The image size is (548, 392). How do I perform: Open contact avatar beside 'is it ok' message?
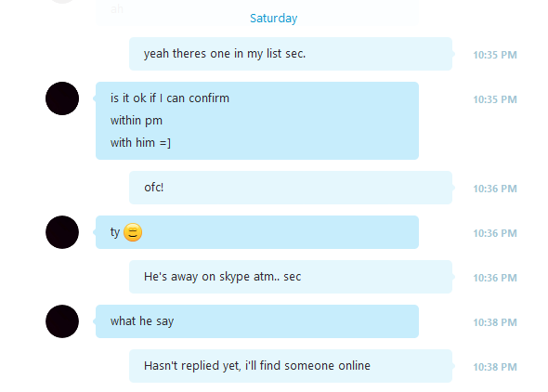[x=62, y=98]
